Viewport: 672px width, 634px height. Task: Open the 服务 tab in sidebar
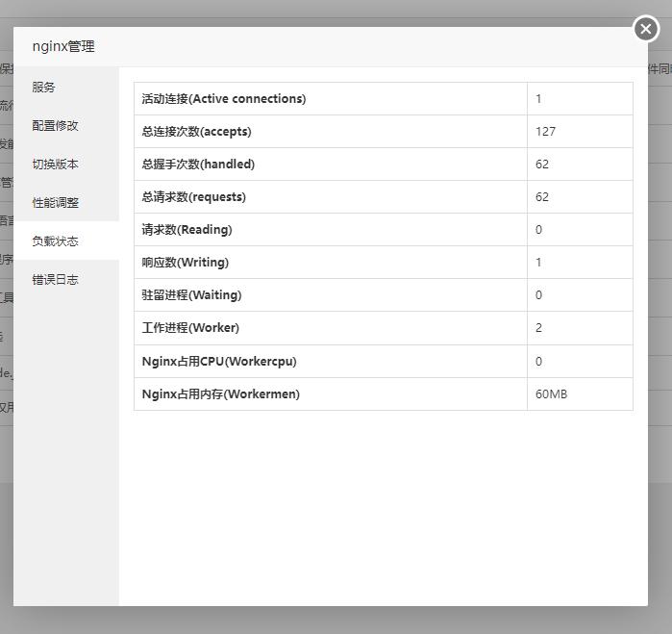44,88
